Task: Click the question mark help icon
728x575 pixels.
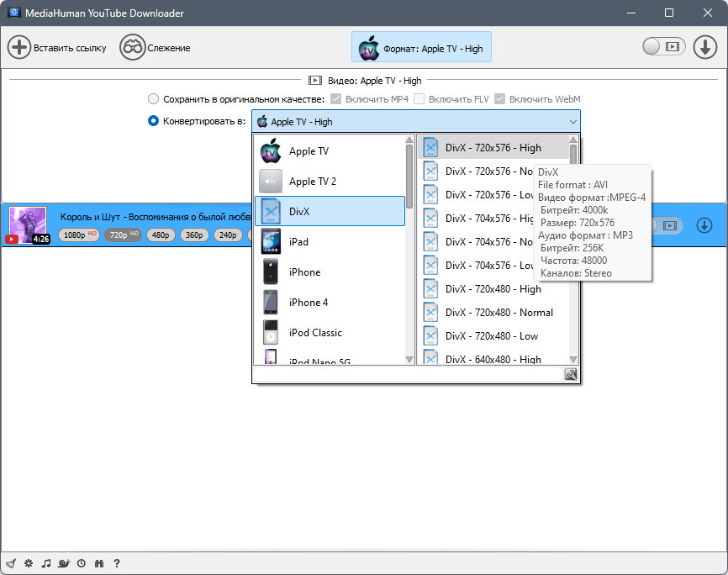Action: tap(117, 563)
